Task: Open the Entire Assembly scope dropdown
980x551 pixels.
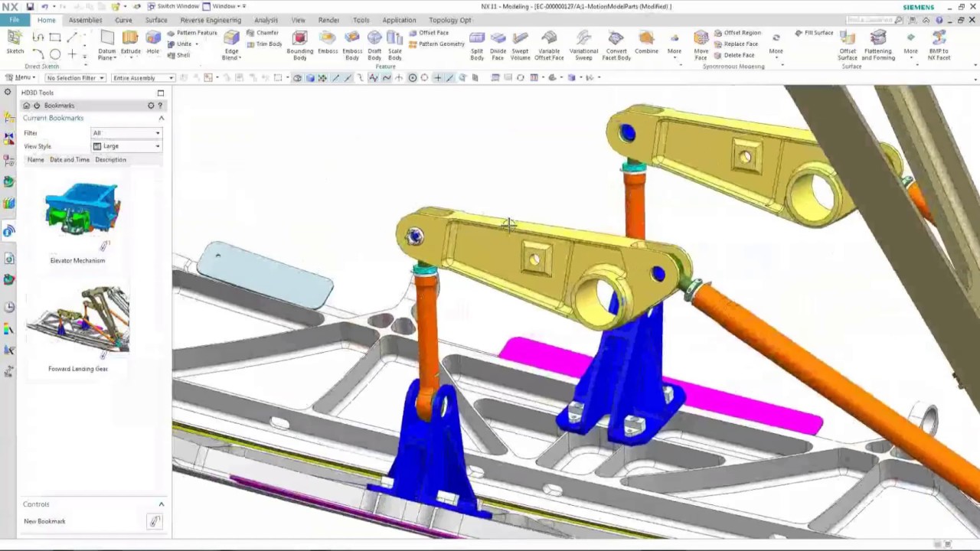Action: point(142,78)
